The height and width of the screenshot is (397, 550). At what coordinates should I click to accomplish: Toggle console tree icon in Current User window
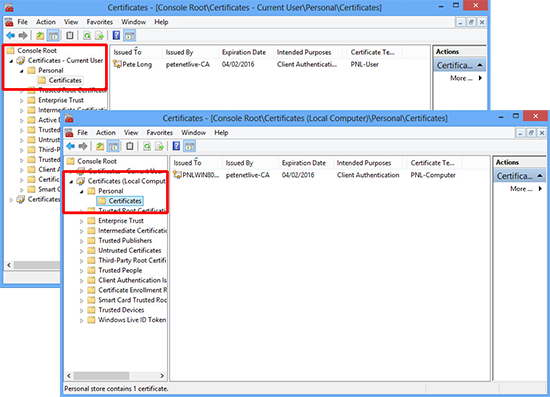click(53, 35)
